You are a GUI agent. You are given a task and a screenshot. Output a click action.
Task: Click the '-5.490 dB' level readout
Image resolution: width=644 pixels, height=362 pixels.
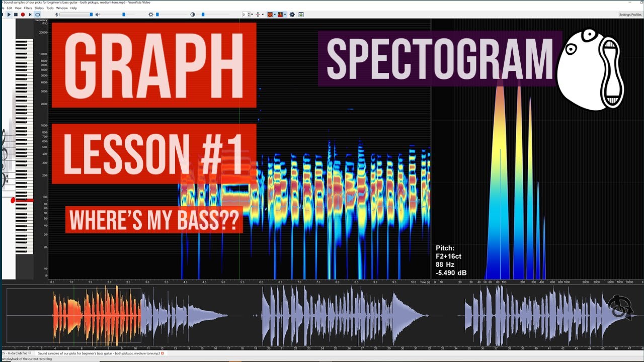click(451, 273)
